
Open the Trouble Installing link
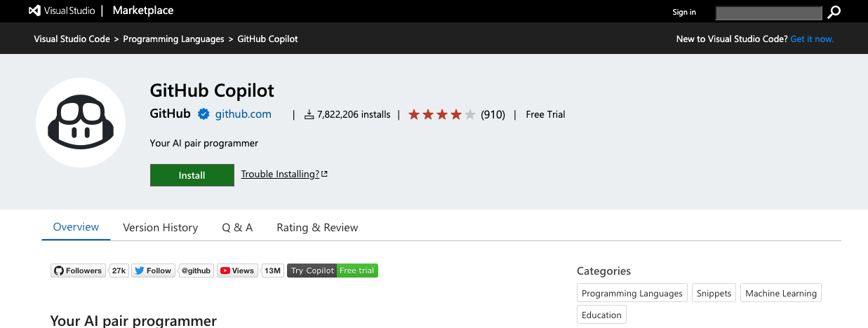pyautogui.click(x=284, y=174)
